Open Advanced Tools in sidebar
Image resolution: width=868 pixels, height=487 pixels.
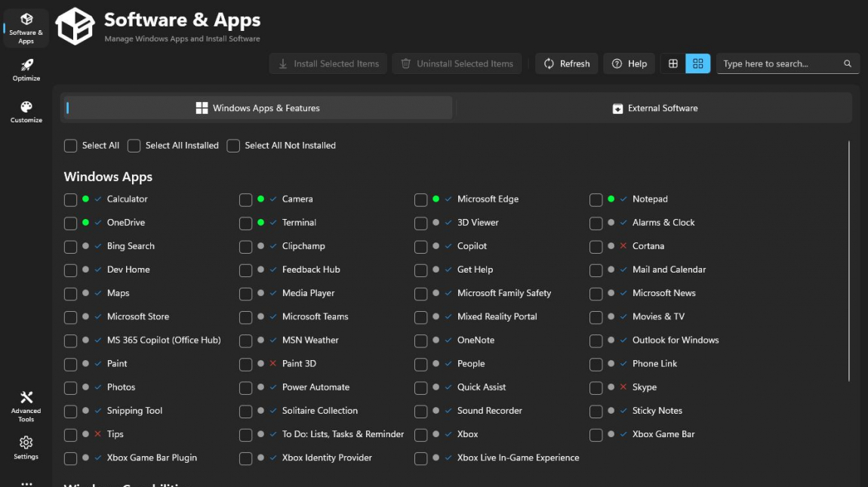point(26,406)
